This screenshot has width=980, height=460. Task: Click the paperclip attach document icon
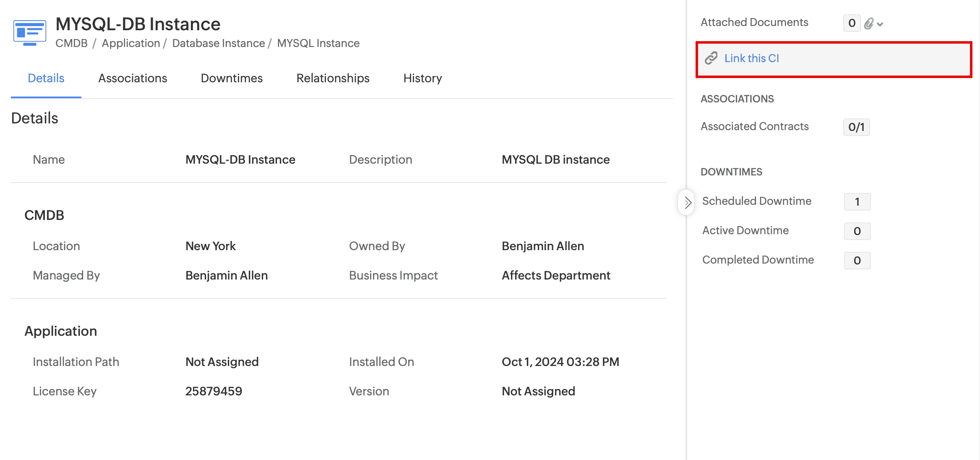tap(868, 24)
